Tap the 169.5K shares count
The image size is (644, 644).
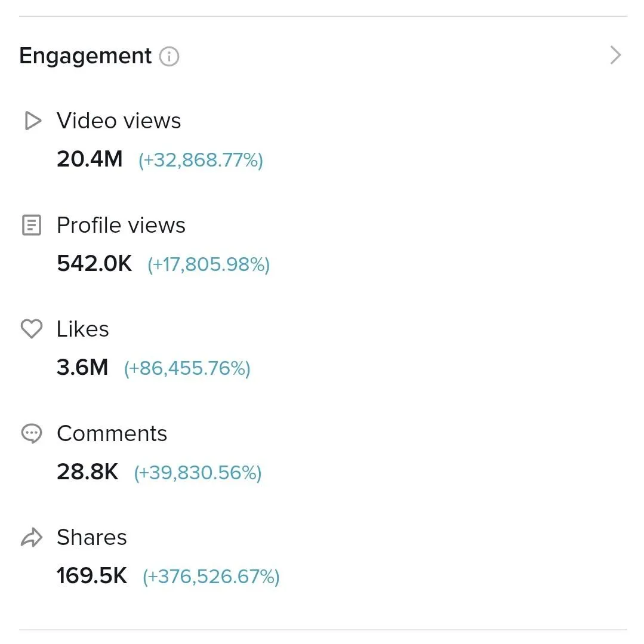92,575
